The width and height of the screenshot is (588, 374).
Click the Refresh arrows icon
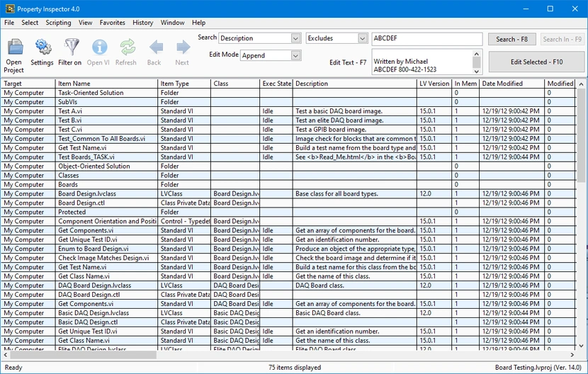(x=127, y=47)
